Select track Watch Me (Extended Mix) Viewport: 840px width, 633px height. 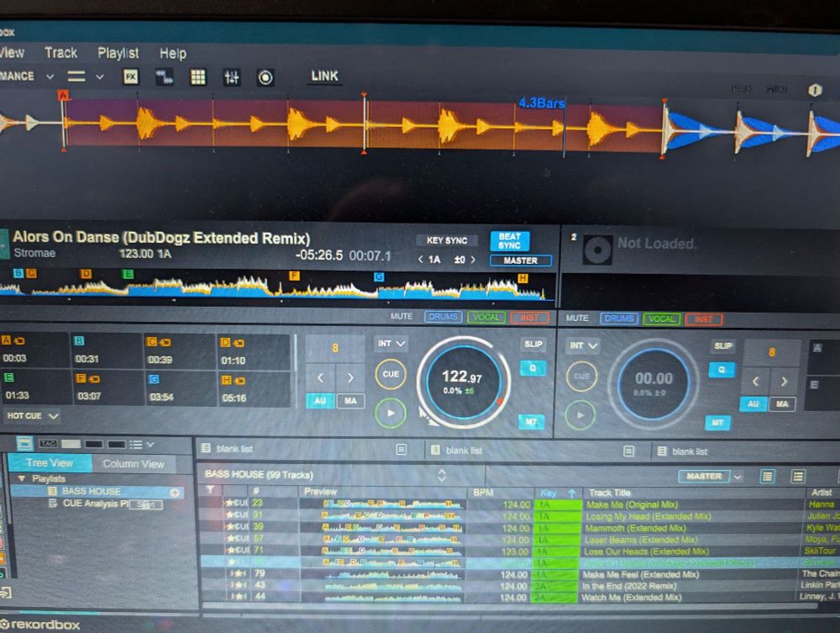tap(632, 597)
